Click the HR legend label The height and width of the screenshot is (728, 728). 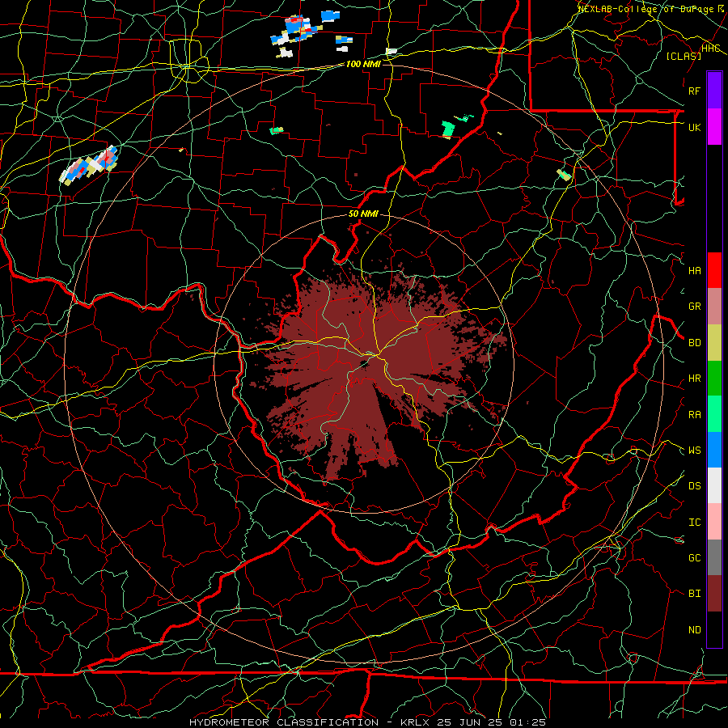point(694,379)
